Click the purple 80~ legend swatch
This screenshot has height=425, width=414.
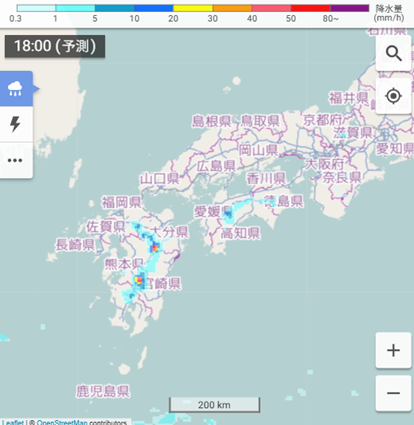pyautogui.click(x=349, y=8)
